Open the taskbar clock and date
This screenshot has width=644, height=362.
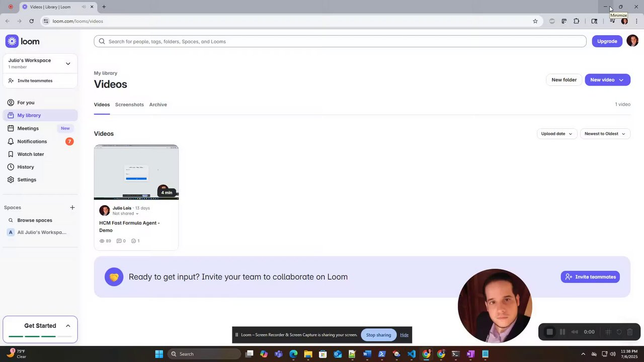[629, 354]
